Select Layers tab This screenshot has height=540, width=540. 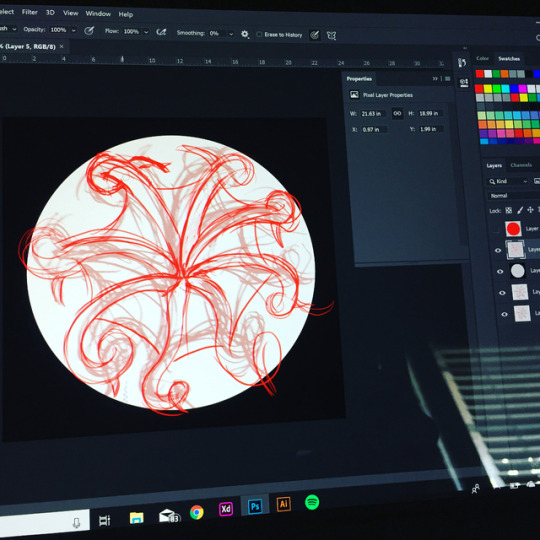click(x=494, y=166)
